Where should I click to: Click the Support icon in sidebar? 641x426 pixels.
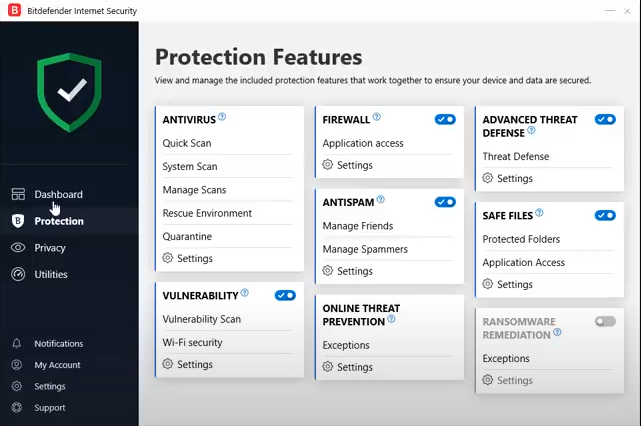click(16, 407)
